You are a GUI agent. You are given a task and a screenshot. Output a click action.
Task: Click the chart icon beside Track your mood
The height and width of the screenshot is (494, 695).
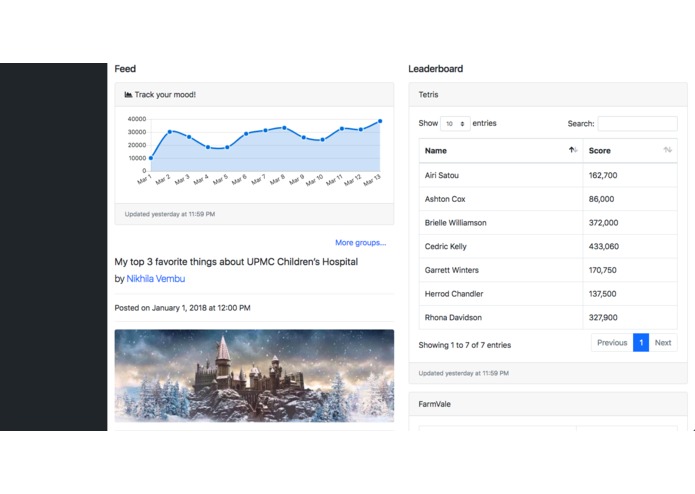point(128,94)
